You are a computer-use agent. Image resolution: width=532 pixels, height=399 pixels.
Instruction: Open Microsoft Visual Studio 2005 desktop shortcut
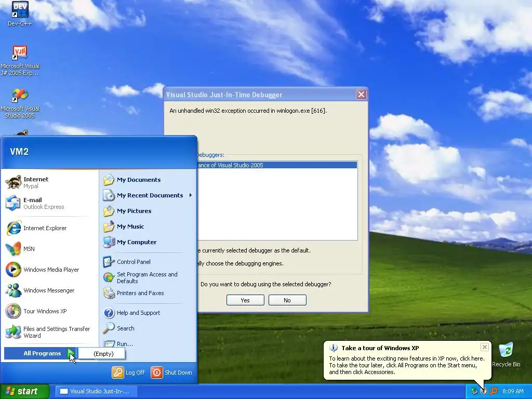(20, 103)
